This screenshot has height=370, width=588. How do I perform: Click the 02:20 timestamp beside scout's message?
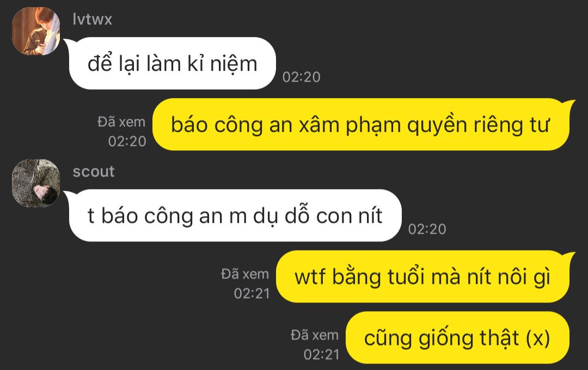(x=427, y=229)
